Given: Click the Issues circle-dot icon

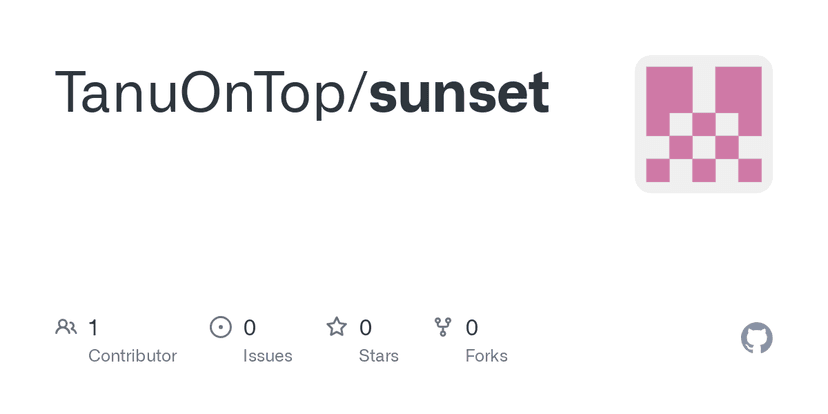Looking at the screenshot, I should coord(220,327).
